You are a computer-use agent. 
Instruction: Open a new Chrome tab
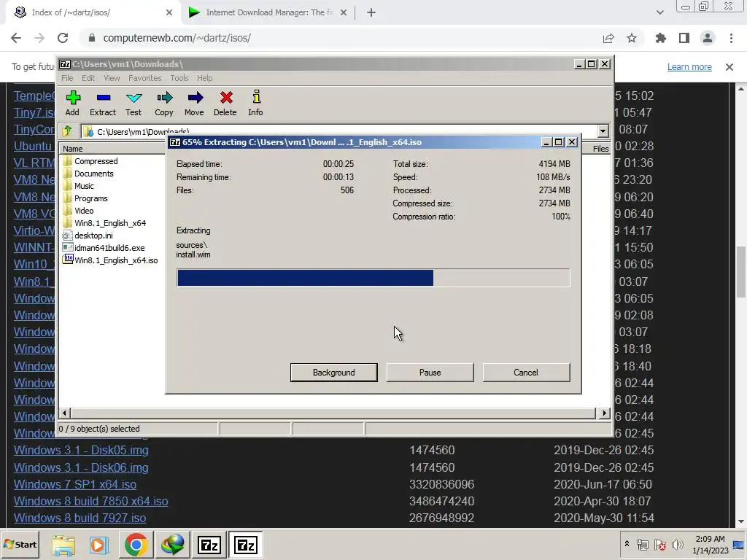pyautogui.click(x=371, y=13)
